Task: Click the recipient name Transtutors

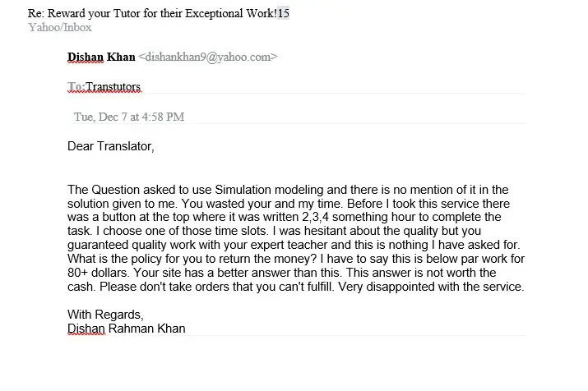Action: point(113,86)
